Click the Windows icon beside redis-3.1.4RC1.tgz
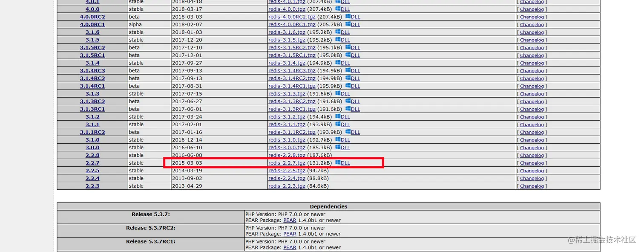644x252 pixels. tap(348, 85)
